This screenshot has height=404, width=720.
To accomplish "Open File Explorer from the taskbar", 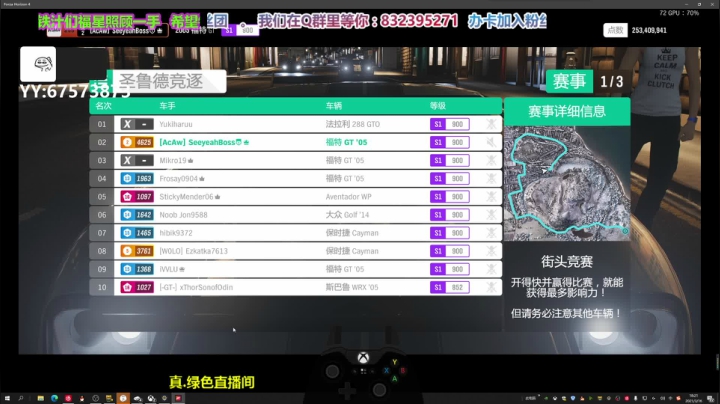I will pyautogui.click(x=40, y=398).
